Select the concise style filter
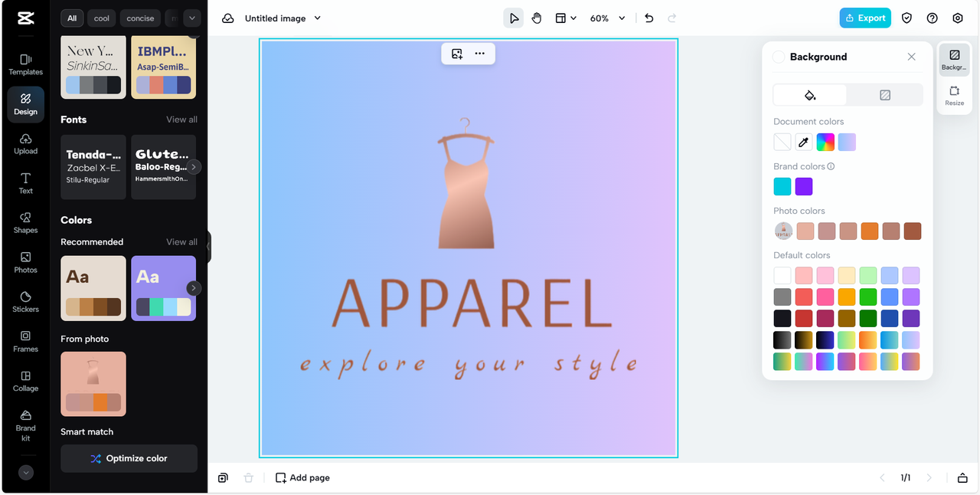980x495 pixels. click(140, 18)
